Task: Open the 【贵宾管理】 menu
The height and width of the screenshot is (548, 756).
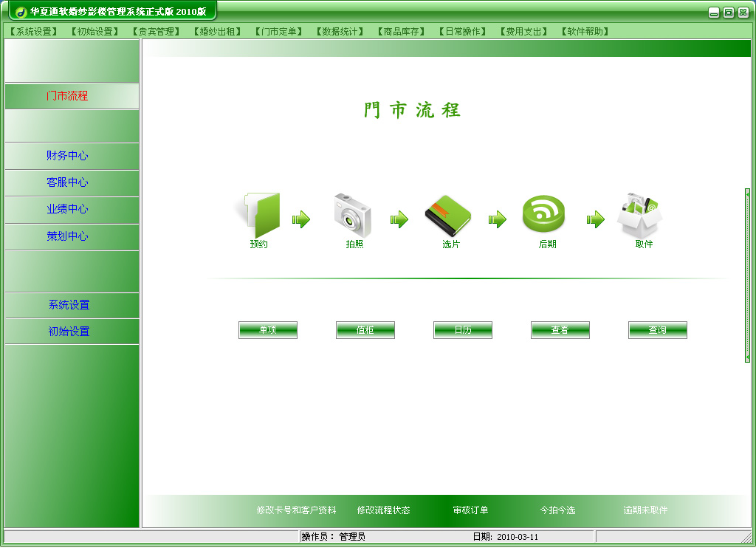Action: click(156, 31)
